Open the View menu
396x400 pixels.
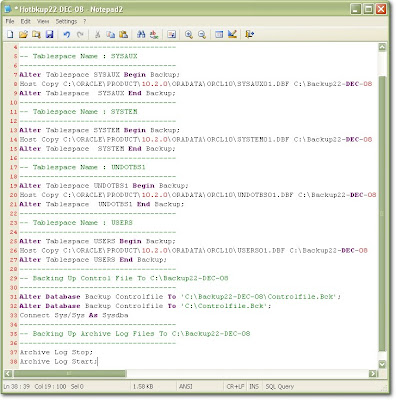43,21
